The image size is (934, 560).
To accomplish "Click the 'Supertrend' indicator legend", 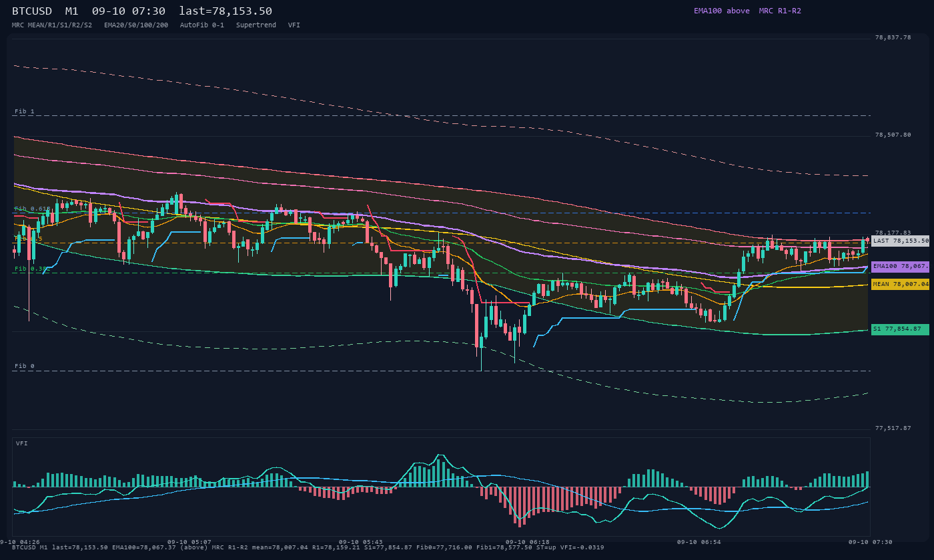I will click(256, 25).
